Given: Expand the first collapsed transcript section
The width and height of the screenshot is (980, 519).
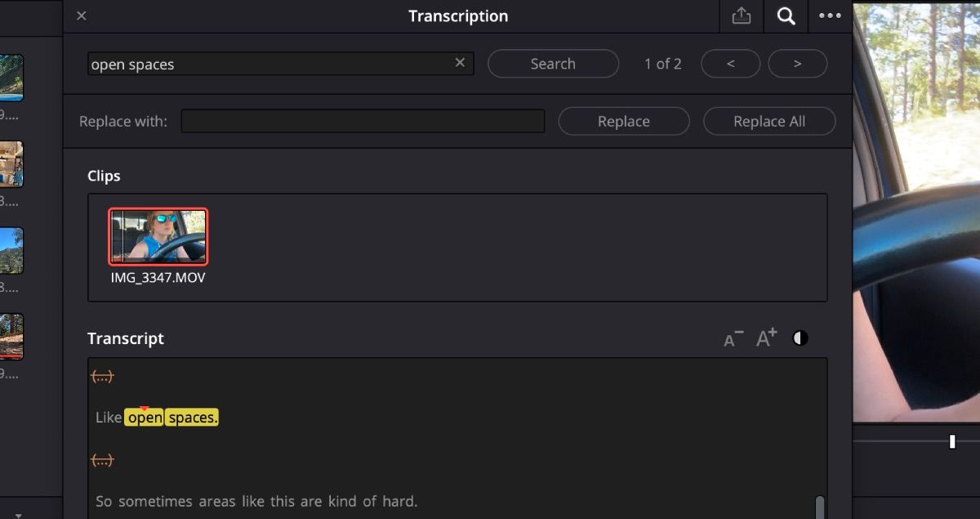Looking at the screenshot, I should pyautogui.click(x=102, y=375).
